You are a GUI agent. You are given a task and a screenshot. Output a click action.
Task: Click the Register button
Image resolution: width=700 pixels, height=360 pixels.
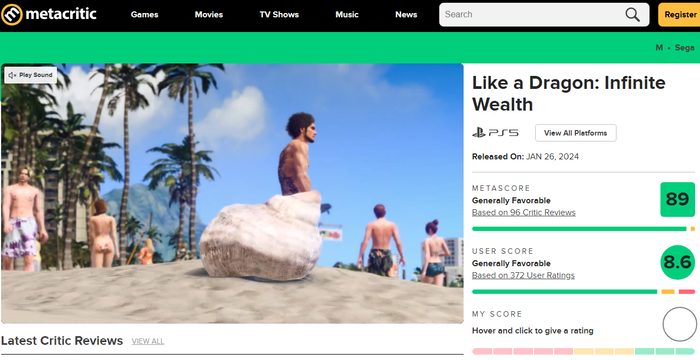[679, 15]
